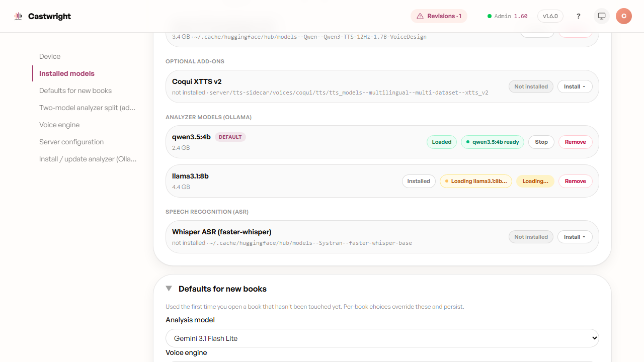
Task: Click the Qwen3-TTS VoiceDesign cache path
Action: [x=310, y=37]
